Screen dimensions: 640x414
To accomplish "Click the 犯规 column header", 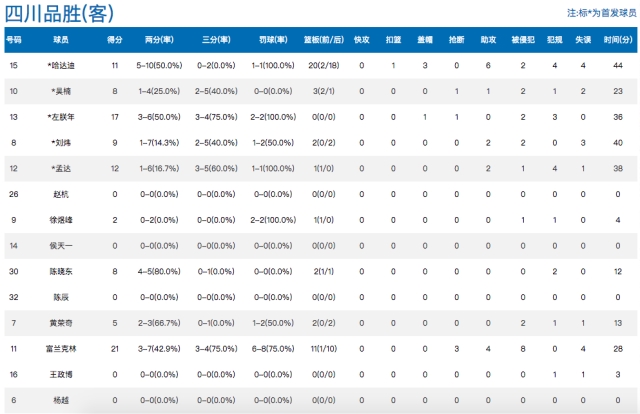I will pos(555,40).
